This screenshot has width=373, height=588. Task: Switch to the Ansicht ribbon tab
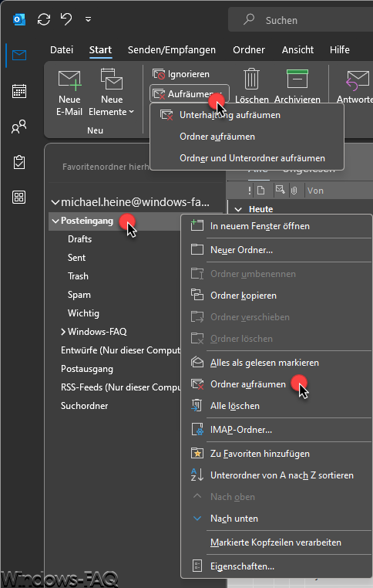(297, 50)
